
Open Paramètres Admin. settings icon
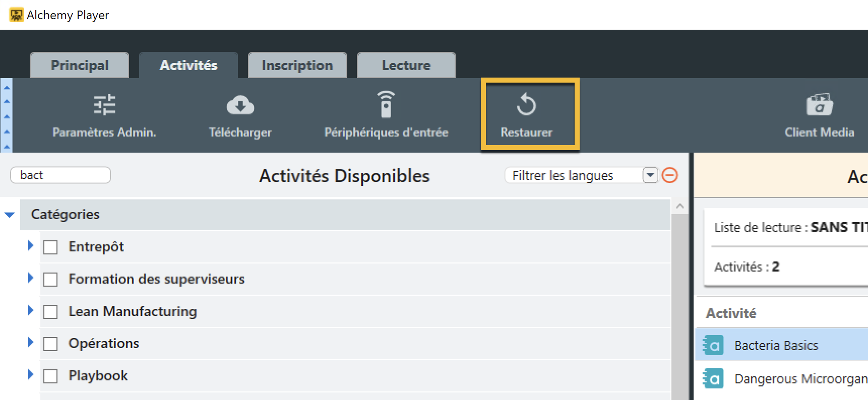[x=104, y=105]
